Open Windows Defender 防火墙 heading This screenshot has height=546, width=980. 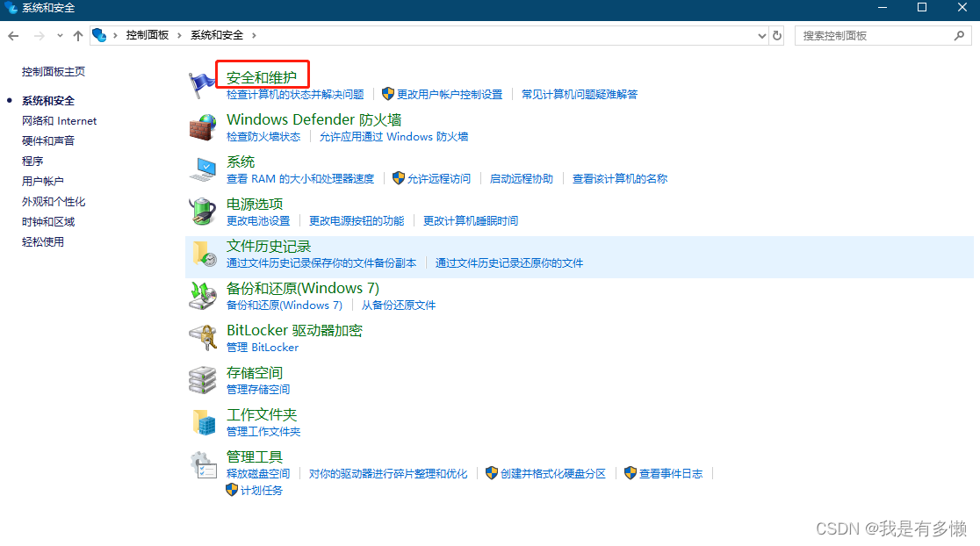(x=313, y=119)
